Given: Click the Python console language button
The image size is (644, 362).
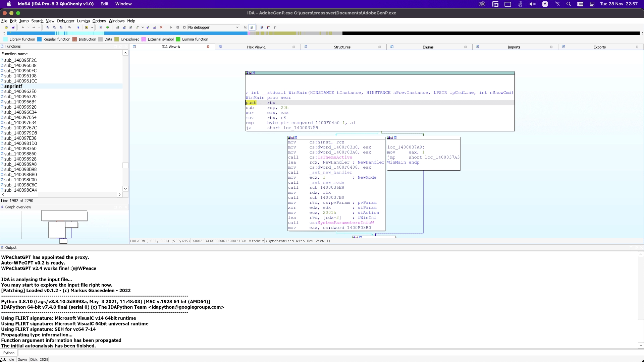Looking at the screenshot, I should tap(9, 353).
